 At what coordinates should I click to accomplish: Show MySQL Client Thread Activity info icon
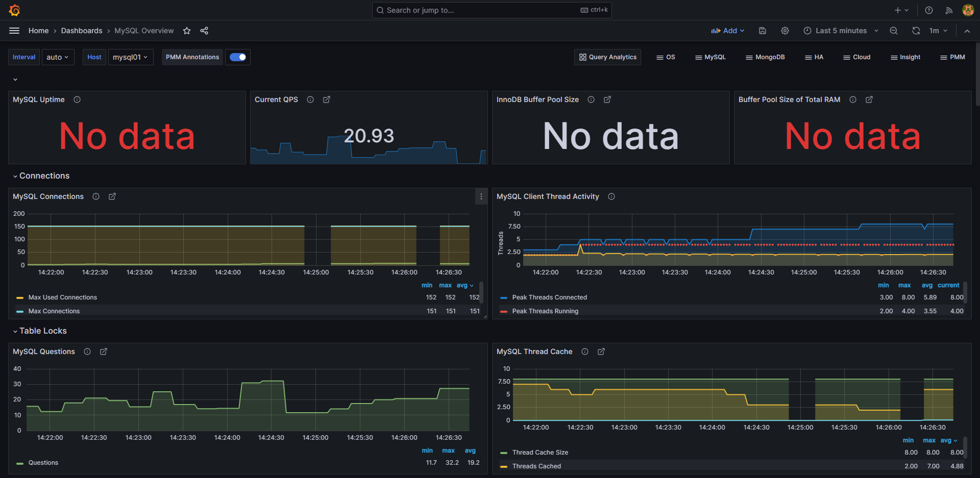611,196
